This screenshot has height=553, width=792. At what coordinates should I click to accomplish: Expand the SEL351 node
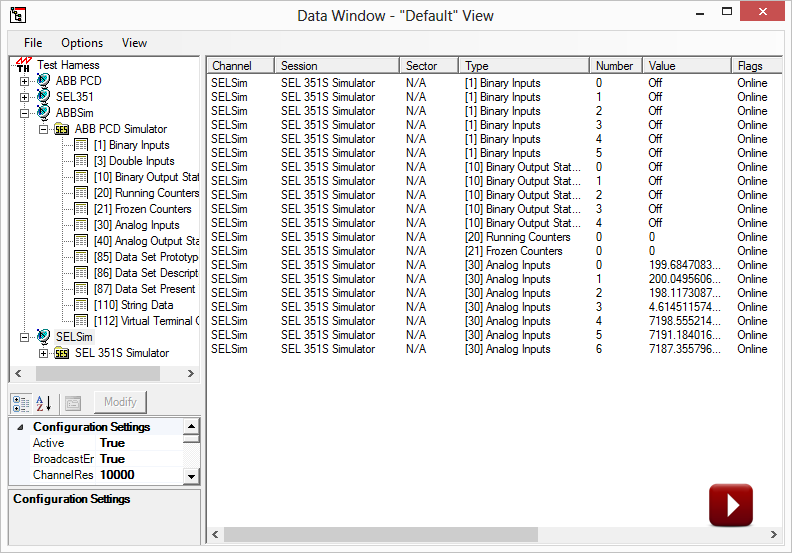point(24,97)
